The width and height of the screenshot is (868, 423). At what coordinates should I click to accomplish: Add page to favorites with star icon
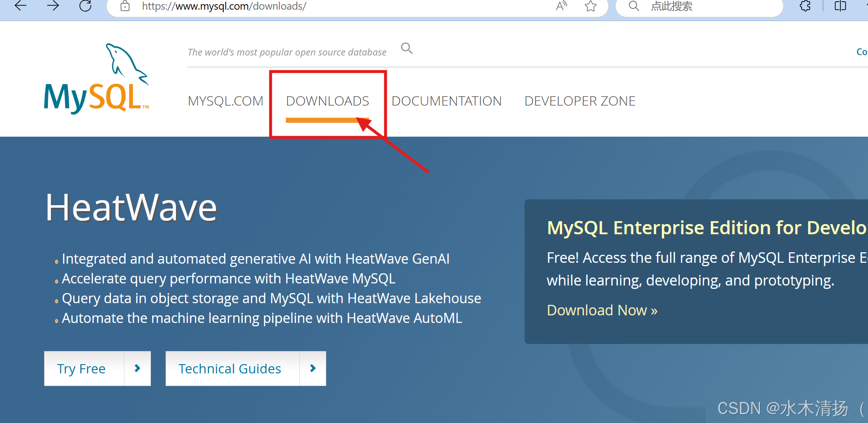pyautogui.click(x=591, y=6)
